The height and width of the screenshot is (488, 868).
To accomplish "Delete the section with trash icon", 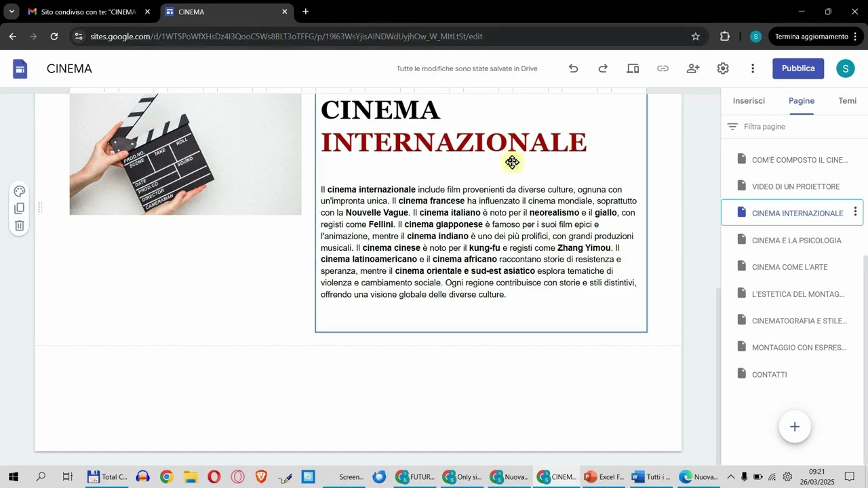I will [x=20, y=226].
